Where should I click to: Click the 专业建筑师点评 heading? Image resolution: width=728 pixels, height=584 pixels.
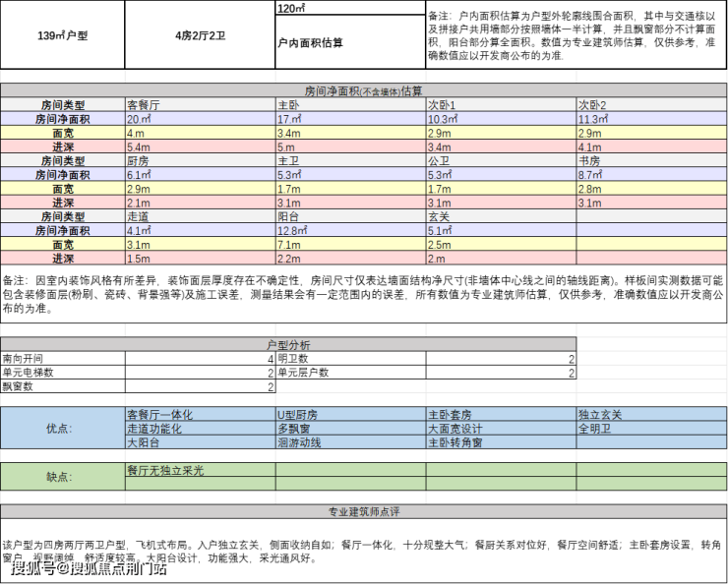(x=363, y=511)
